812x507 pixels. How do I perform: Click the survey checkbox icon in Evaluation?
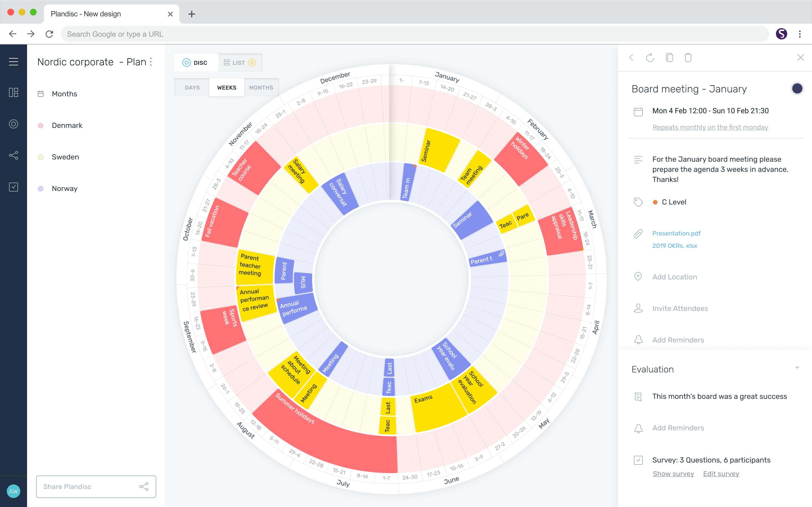pos(638,460)
